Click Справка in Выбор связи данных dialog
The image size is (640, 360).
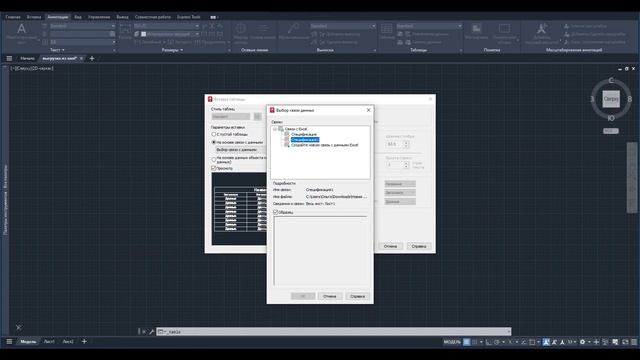point(358,296)
